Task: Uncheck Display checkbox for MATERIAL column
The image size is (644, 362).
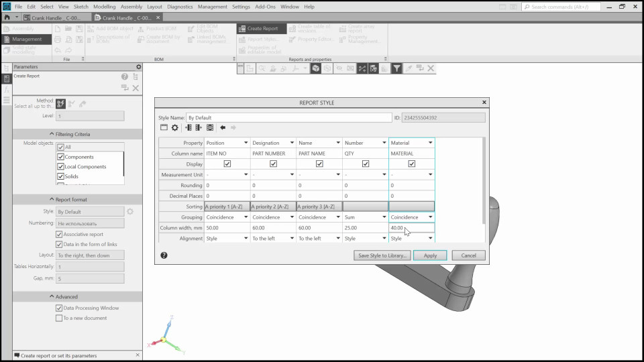Action: (411, 164)
